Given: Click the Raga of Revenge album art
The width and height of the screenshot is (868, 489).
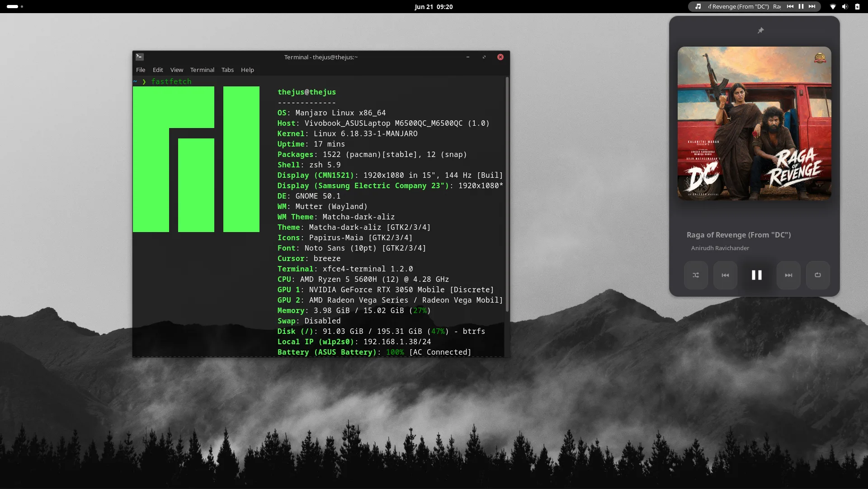Looking at the screenshot, I should pos(754,123).
